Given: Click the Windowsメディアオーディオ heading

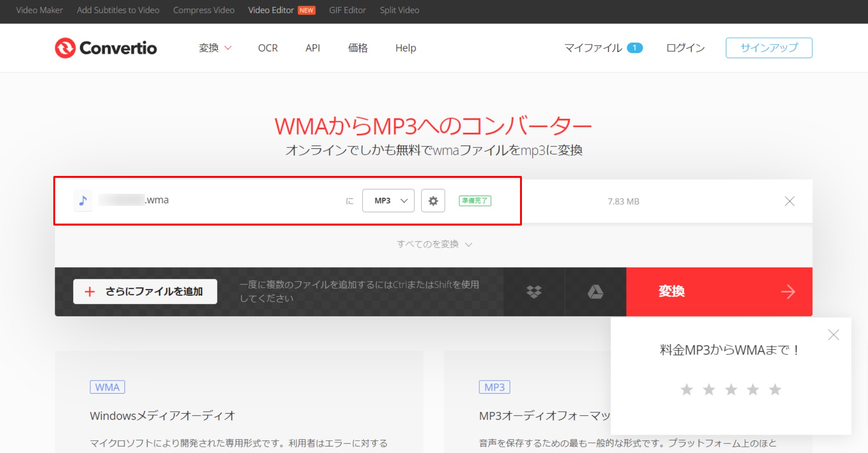Looking at the screenshot, I should [x=162, y=416].
